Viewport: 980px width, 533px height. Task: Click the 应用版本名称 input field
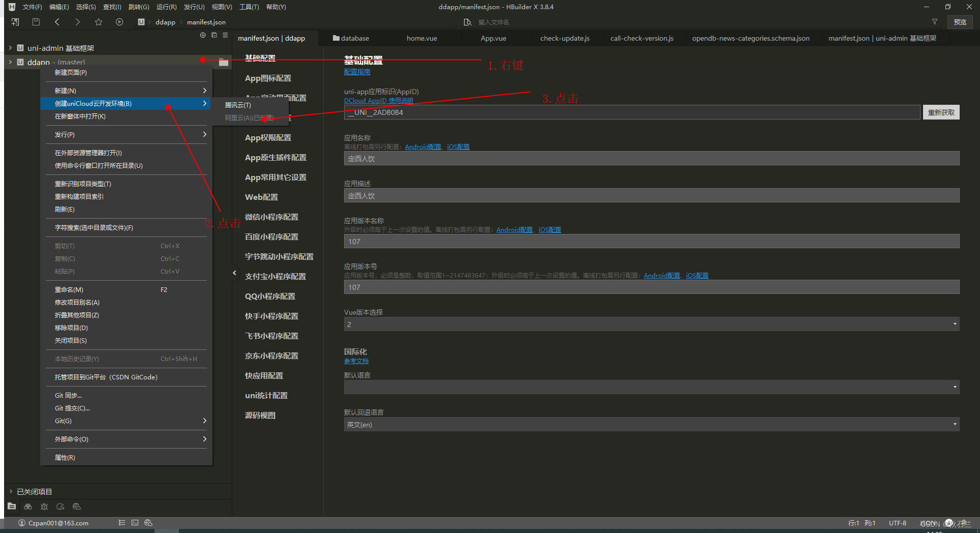[x=652, y=241]
